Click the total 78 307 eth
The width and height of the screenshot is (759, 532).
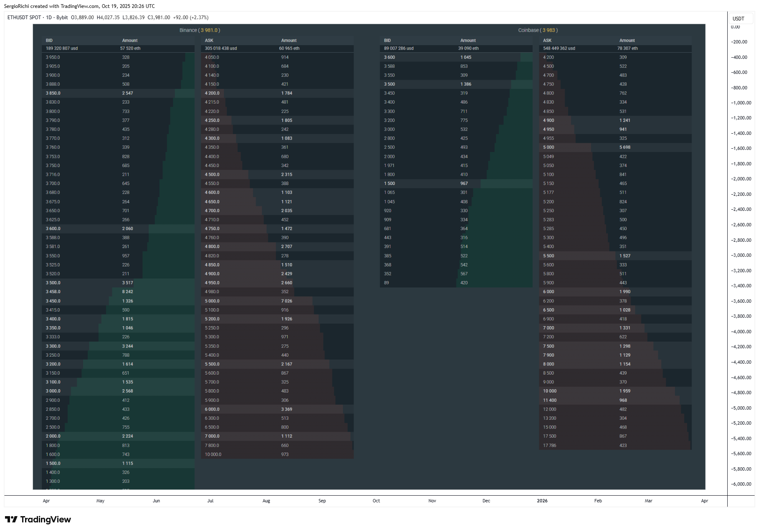(628, 48)
